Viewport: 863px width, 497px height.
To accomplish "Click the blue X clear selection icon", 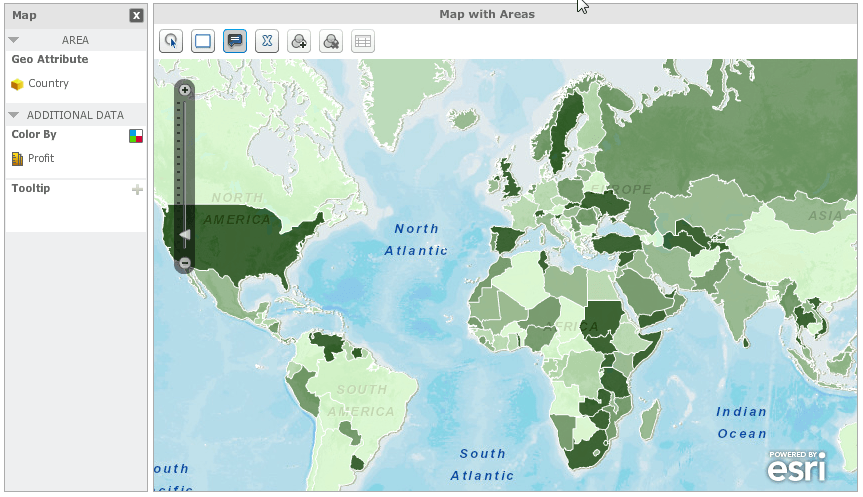I will point(267,41).
